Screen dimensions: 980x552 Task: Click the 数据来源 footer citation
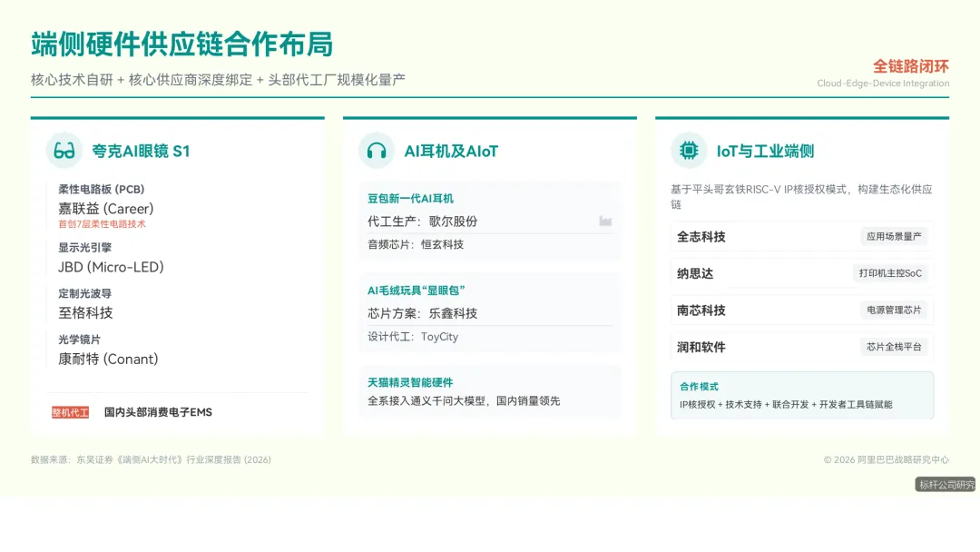pyautogui.click(x=151, y=459)
